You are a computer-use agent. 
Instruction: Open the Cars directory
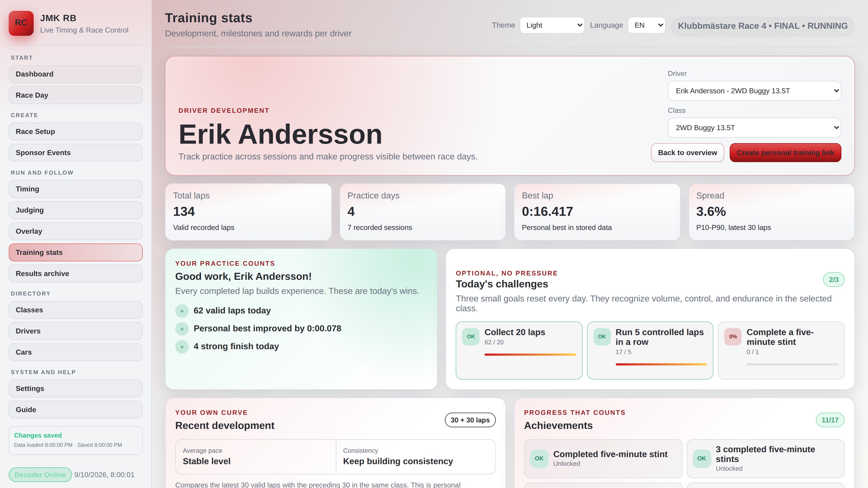75,352
